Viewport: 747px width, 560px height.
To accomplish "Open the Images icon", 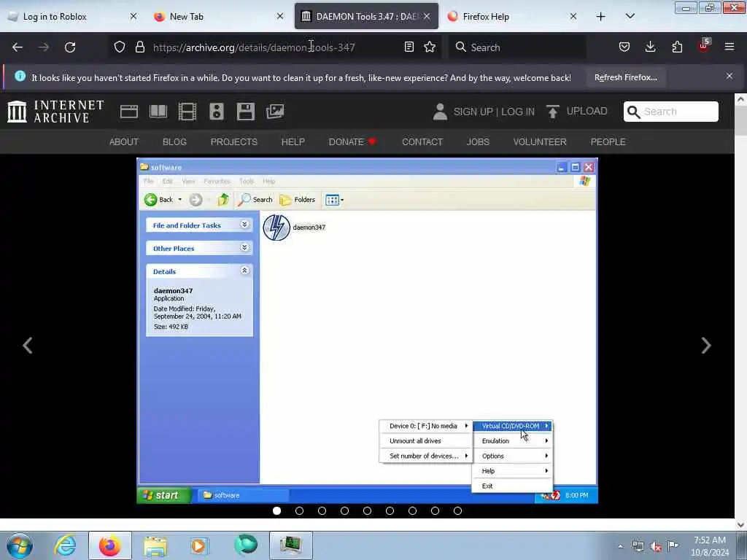I will [x=275, y=112].
